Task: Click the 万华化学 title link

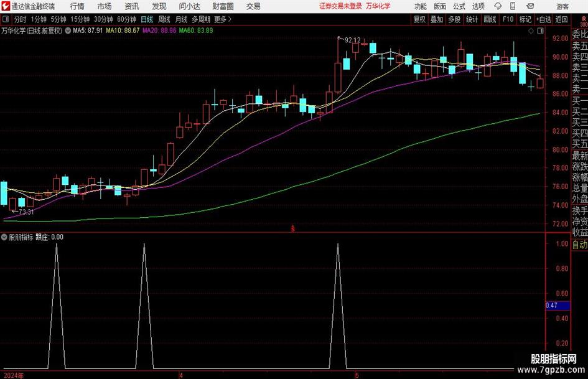Action: pyautogui.click(x=378, y=6)
